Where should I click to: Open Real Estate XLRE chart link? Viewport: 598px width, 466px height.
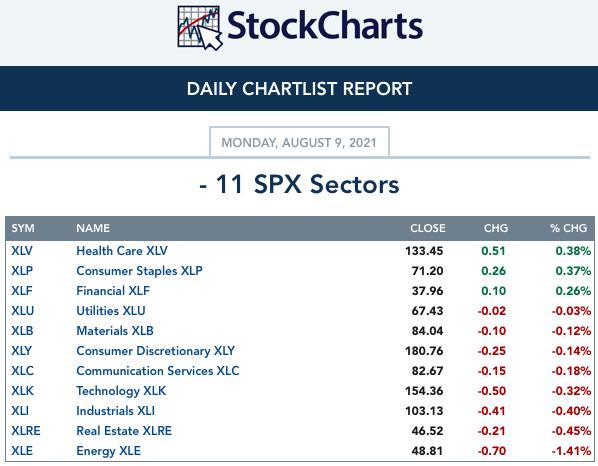click(124, 431)
